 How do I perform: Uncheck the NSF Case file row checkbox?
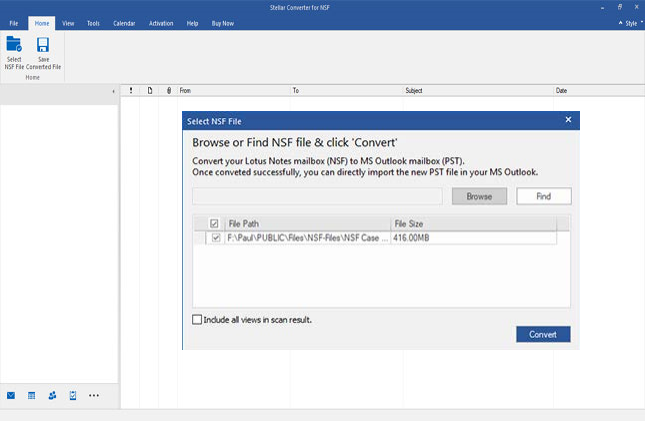tap(216, 238)
